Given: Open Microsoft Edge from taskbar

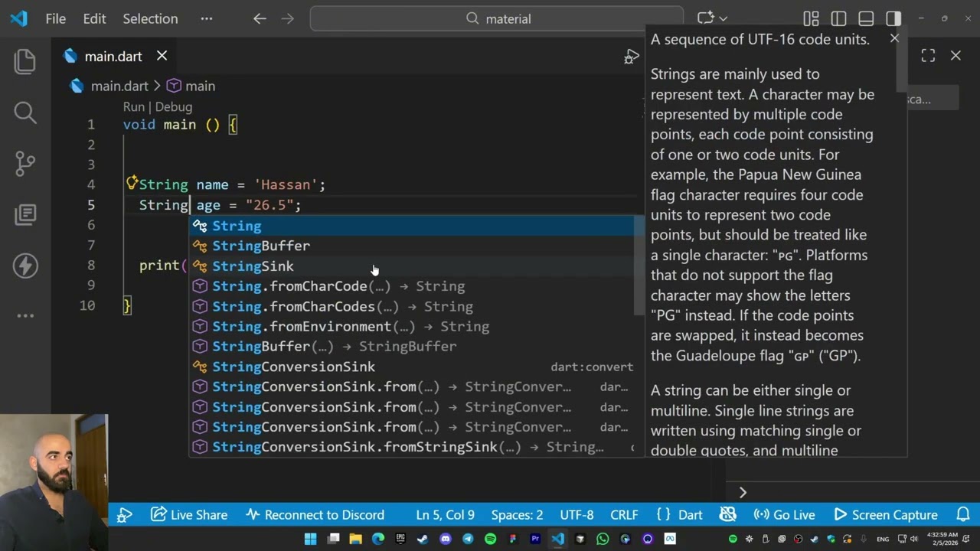Looking at the screenshot, I should 377,539.
